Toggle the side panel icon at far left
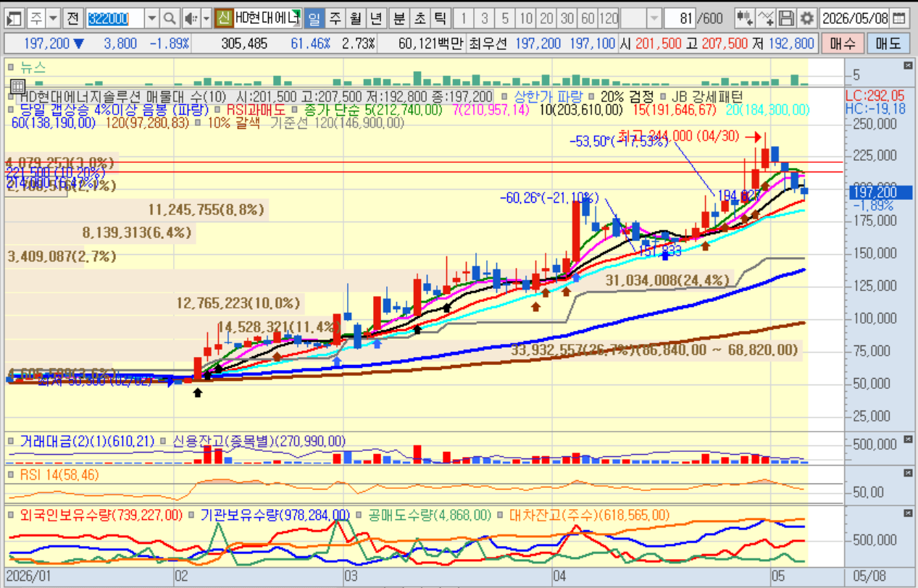This screenshot has height=588, width=918. coord(14,17)
